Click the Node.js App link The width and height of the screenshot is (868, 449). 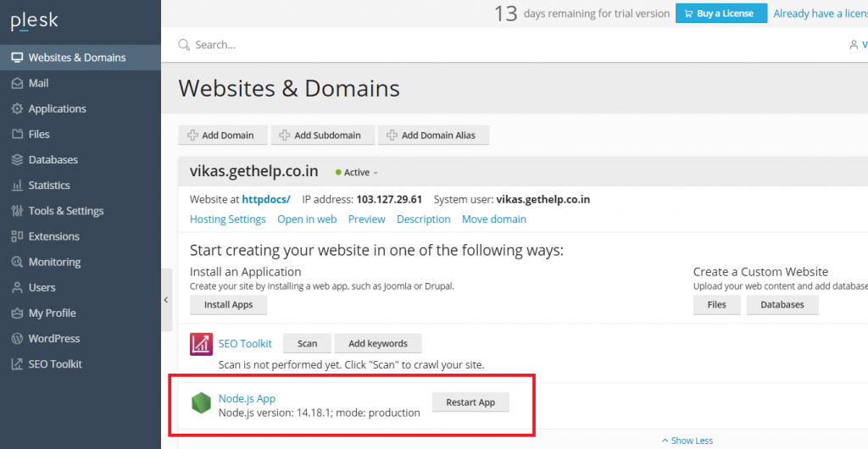point(247,398)
